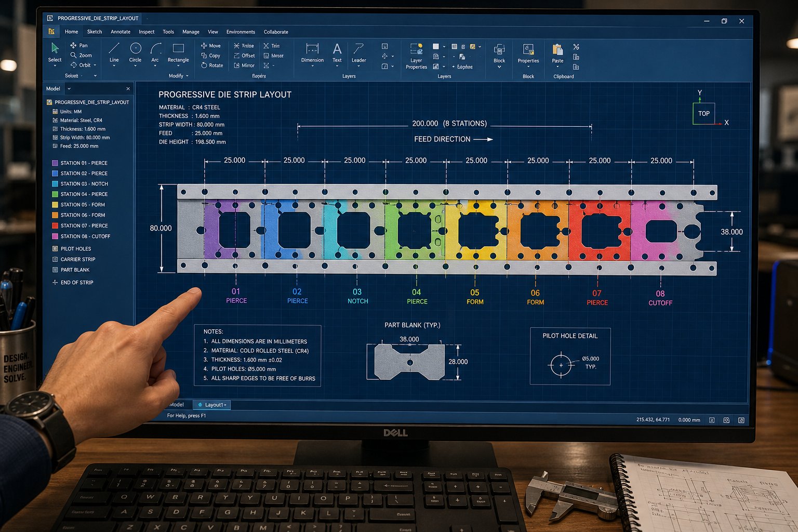Select the PILOT HOLES tree item

pyautogui.click(x=72, y=249)
